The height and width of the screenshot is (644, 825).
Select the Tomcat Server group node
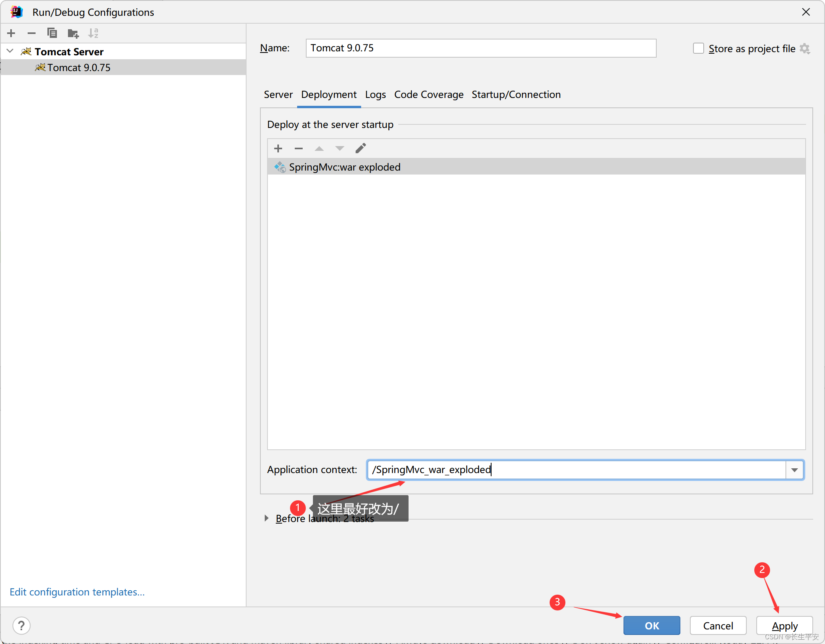123,51
